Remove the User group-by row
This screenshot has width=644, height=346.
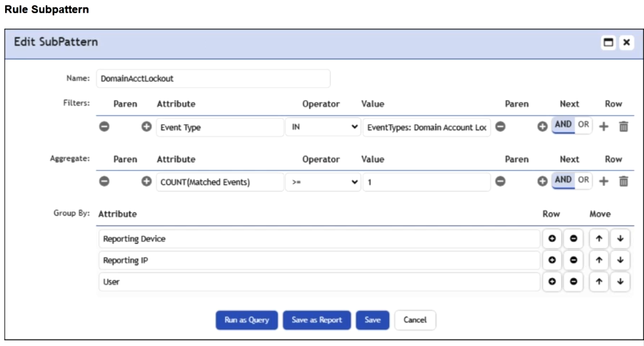tap(573, 281)
